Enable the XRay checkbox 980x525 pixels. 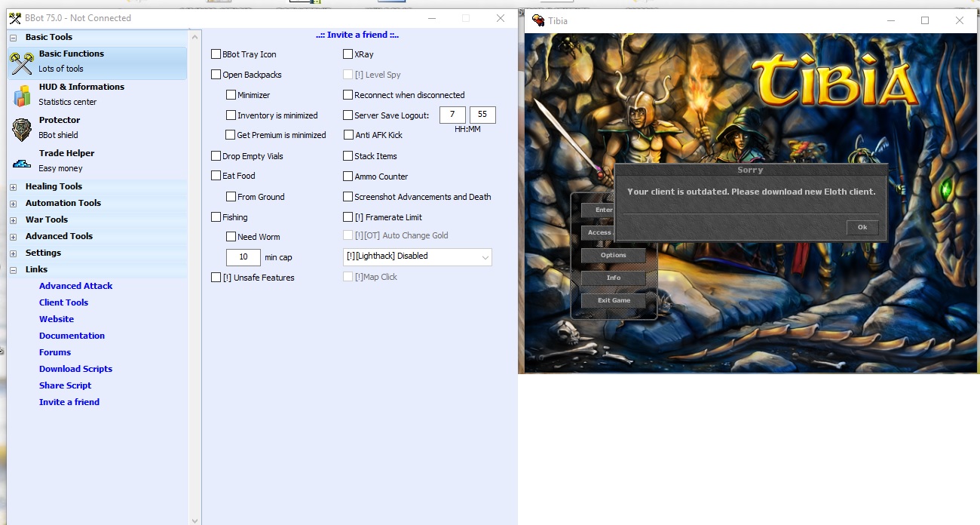(348, 54)
